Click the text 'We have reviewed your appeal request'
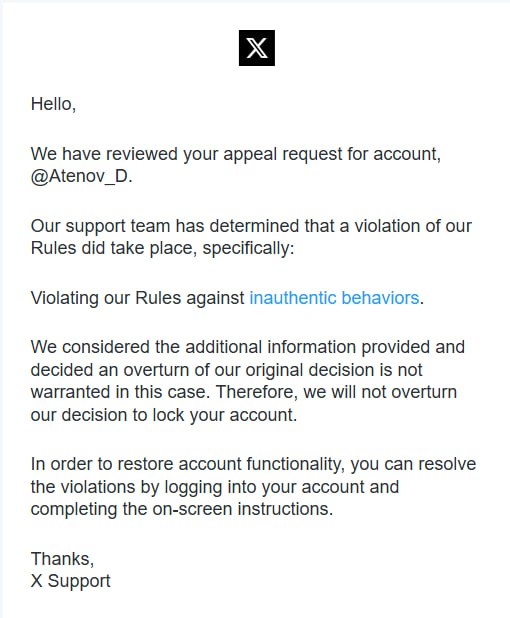This screenshot has height=618, width=510. 186,154
